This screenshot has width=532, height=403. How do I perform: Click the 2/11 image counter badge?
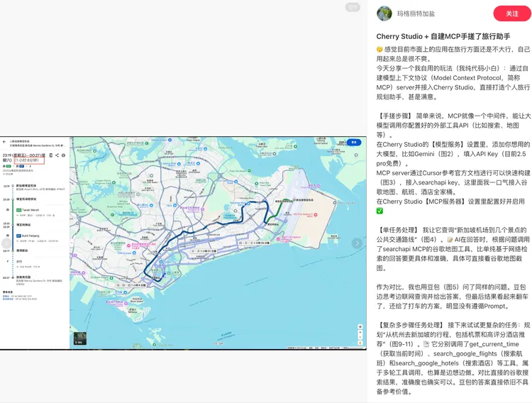click(x=353, y=7)
